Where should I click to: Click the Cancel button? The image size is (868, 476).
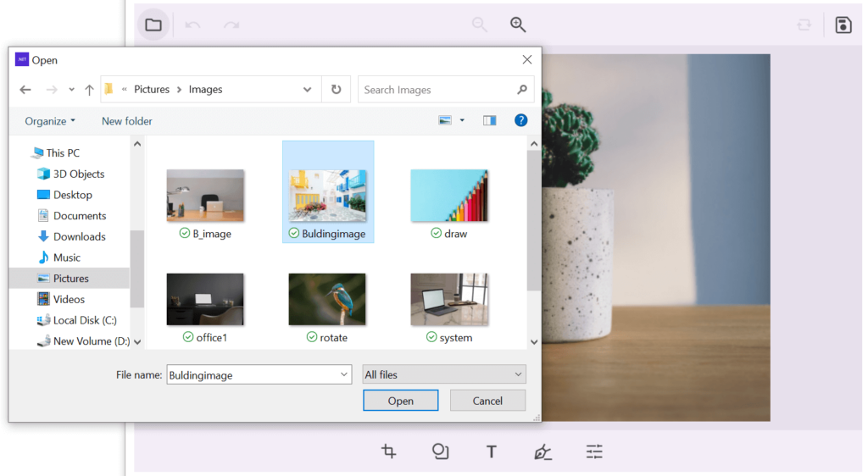pyautogui.click(x=487, y=401)
